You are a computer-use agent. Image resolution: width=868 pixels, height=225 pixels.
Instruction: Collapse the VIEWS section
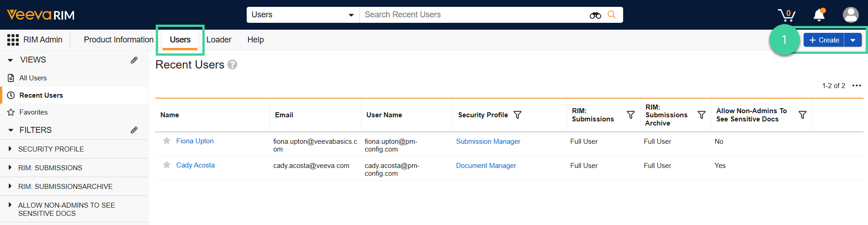click(x=11, y=60)
